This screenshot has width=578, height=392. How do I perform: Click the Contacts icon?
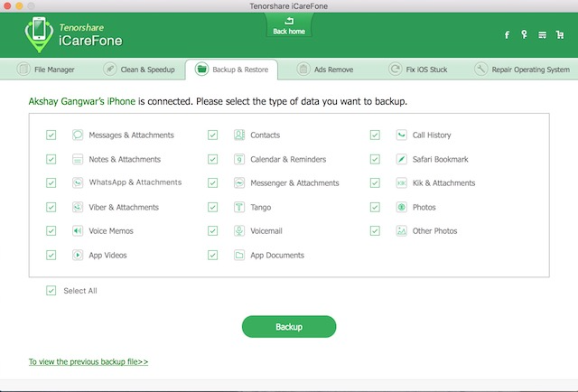coord(239,135)
